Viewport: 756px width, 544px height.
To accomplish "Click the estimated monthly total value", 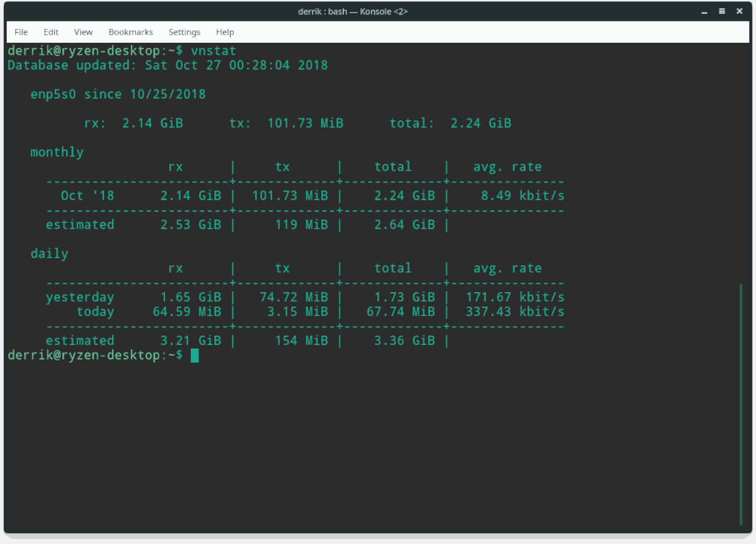I will pos(404,224).
